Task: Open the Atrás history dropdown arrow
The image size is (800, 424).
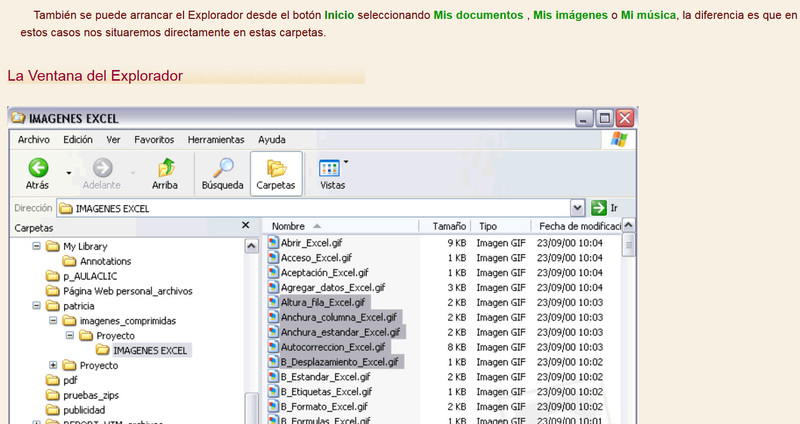Action: click(69, 172)
